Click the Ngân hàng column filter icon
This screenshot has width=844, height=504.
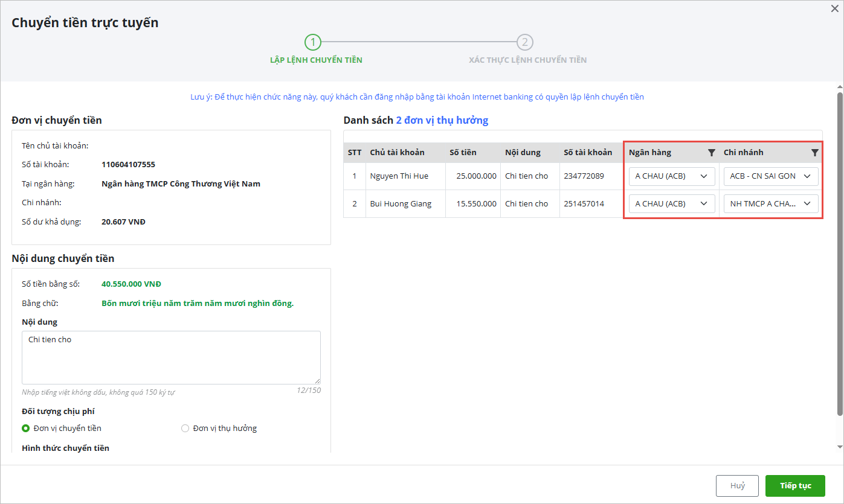[x=711, y=153]
